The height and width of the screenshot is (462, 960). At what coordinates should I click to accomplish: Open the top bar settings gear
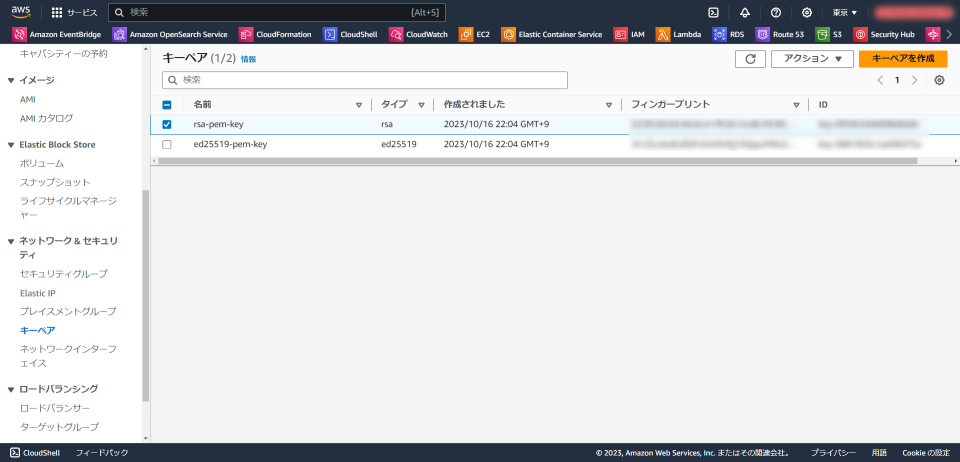tap(807, 12)
